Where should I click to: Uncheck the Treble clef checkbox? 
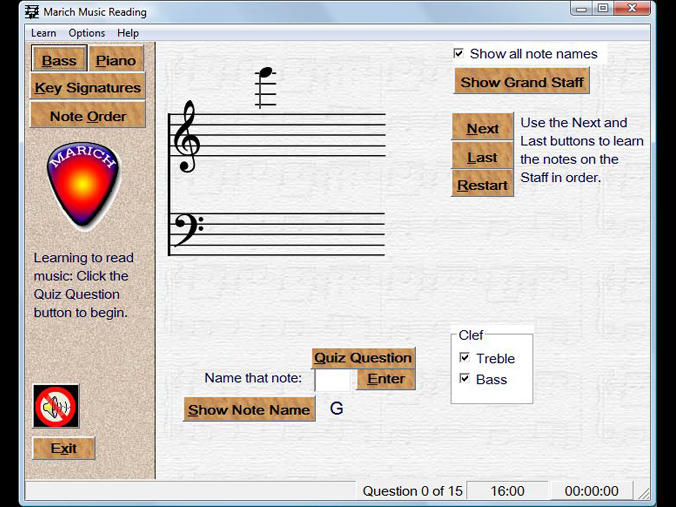[464, 358]
